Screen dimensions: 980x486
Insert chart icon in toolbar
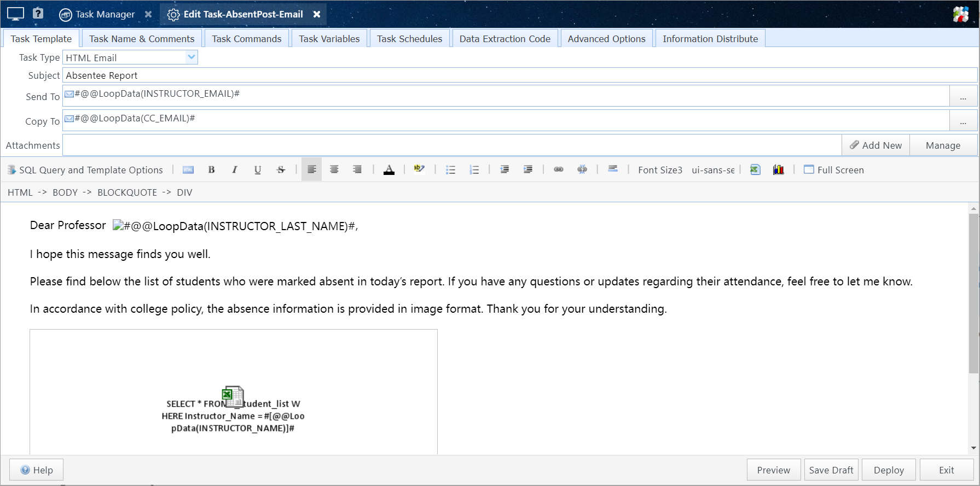(778, 170)
